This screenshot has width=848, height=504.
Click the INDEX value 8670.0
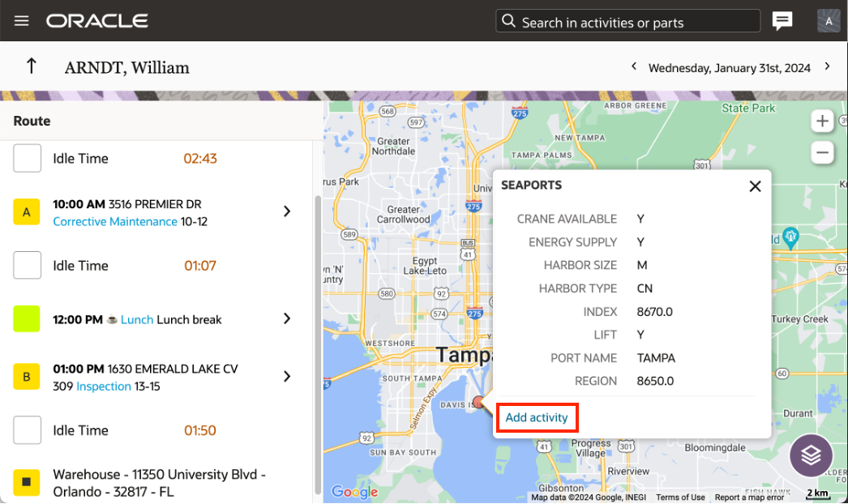655,312
